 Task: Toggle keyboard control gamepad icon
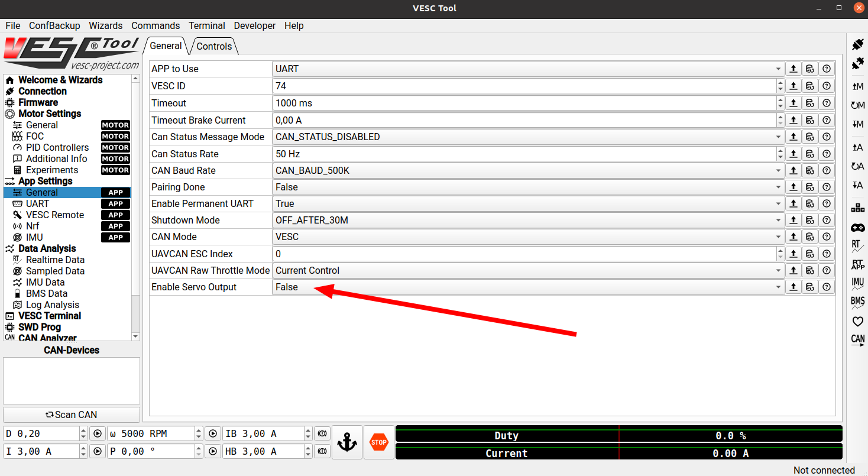857,228
